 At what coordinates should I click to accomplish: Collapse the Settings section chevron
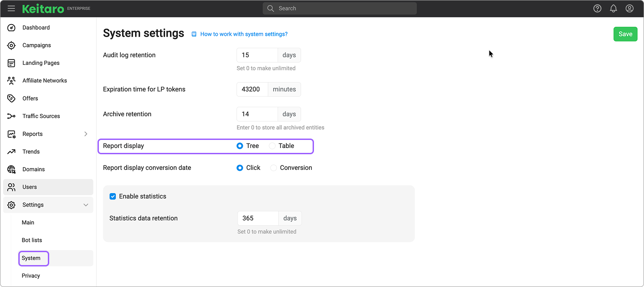click(86, 205)
